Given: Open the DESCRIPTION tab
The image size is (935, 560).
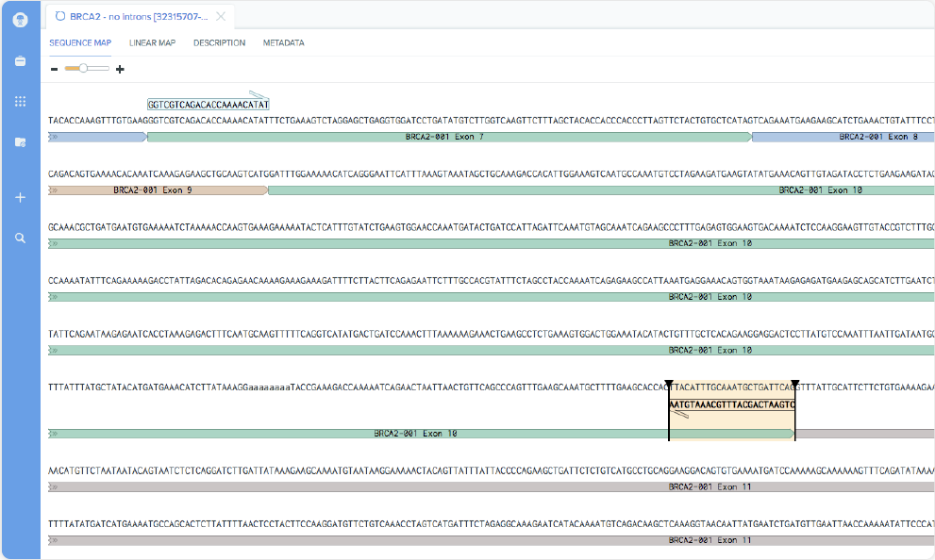Looking at the screenshot, I should click(x=219, y=42).
